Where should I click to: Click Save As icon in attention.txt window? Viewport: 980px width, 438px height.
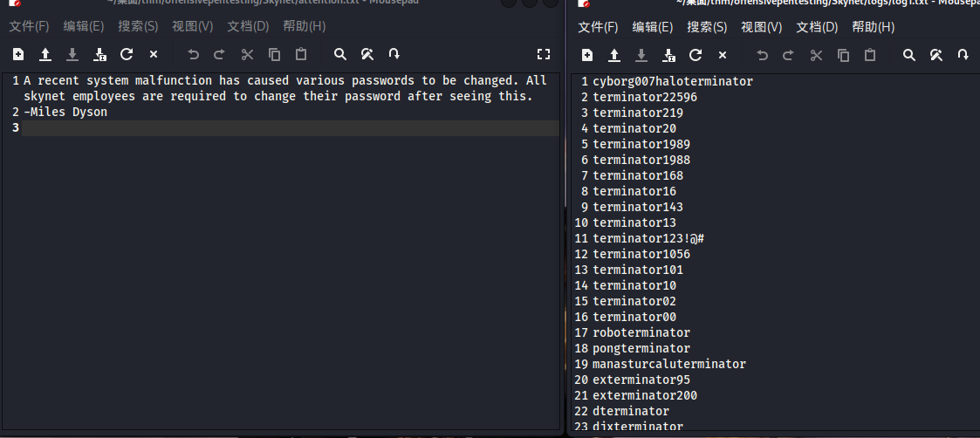(x=100, y=54)
